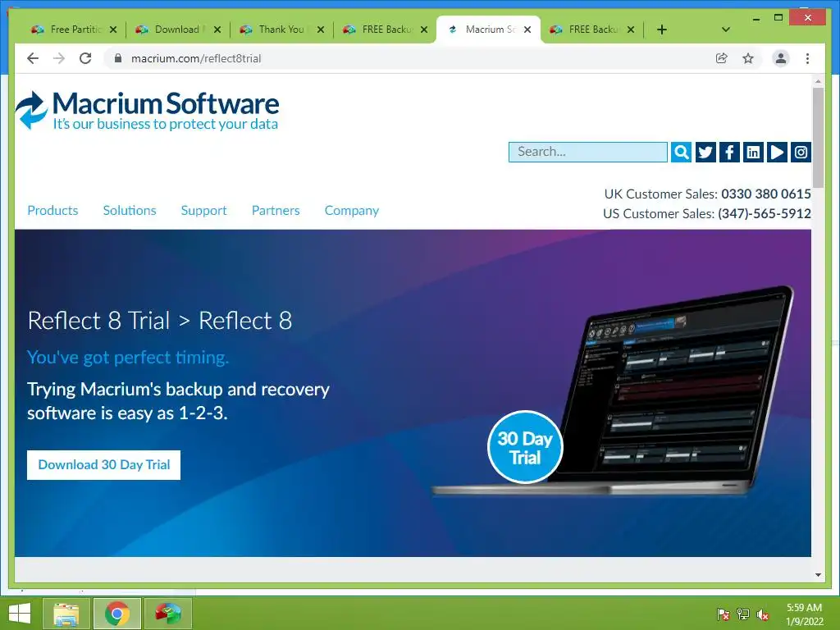Screen dimensions: 840x630
Task: Click the Download 30 Day Trial button
Action: coord(104,465)
